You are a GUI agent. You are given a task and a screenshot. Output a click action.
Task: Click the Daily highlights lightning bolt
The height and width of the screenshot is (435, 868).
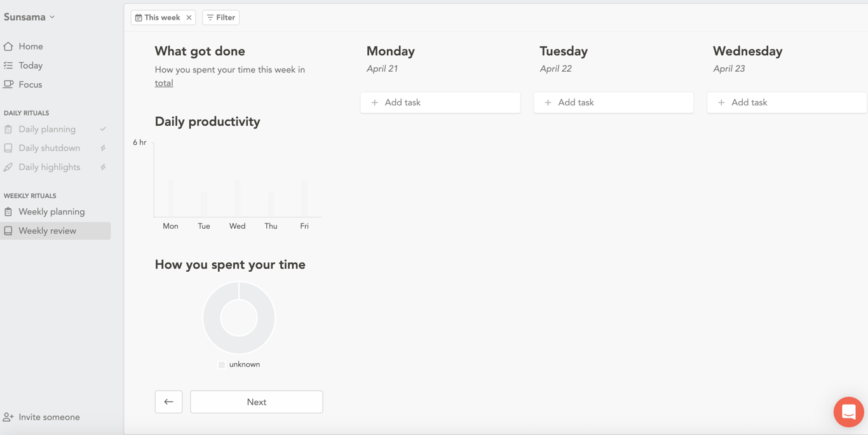click(x=103, y=167)
